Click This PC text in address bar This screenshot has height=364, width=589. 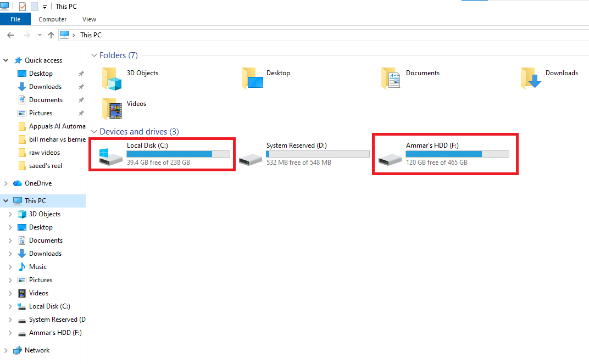click(91, 35)
